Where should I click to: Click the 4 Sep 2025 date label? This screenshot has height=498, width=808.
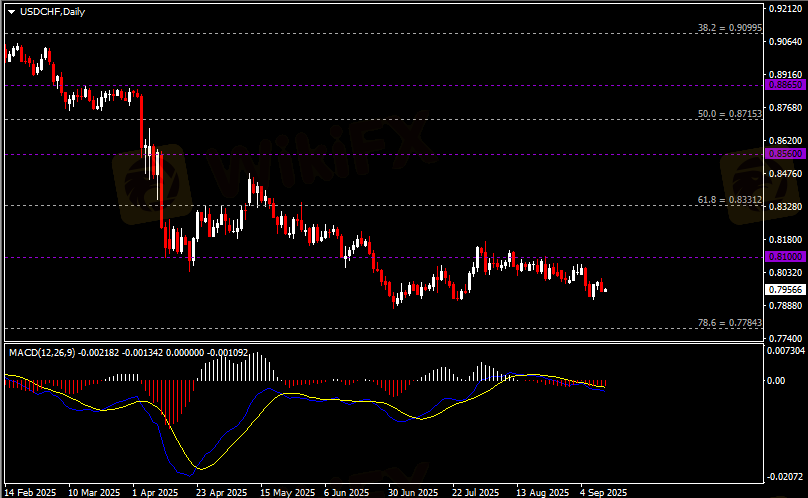(x=604, y=492)
